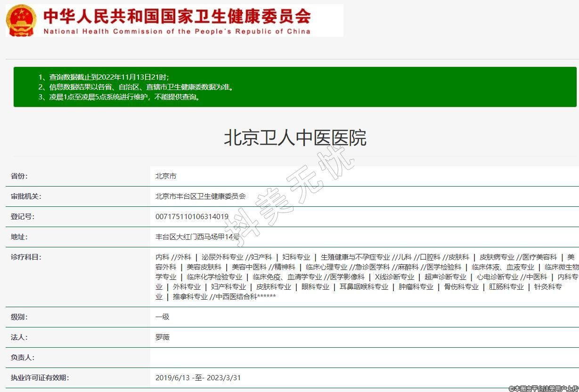
Task: Click the 北京卫人中医医院 heading
Action: click(294, 138)
